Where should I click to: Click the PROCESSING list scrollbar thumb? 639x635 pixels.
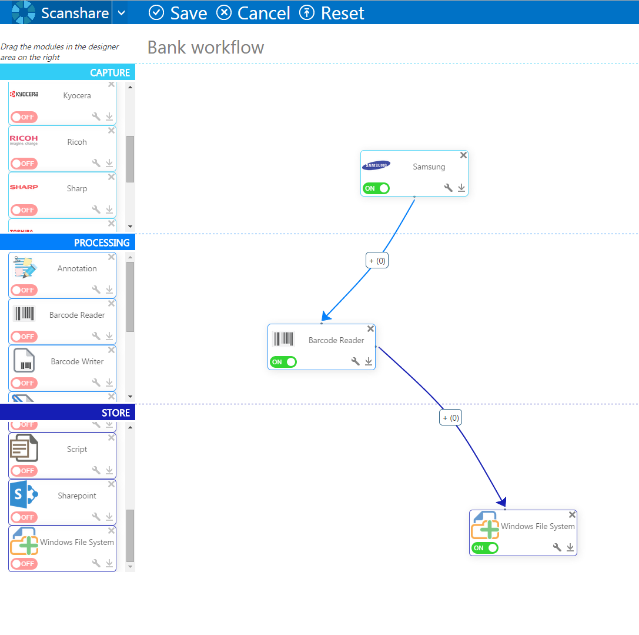pos(130,297)
